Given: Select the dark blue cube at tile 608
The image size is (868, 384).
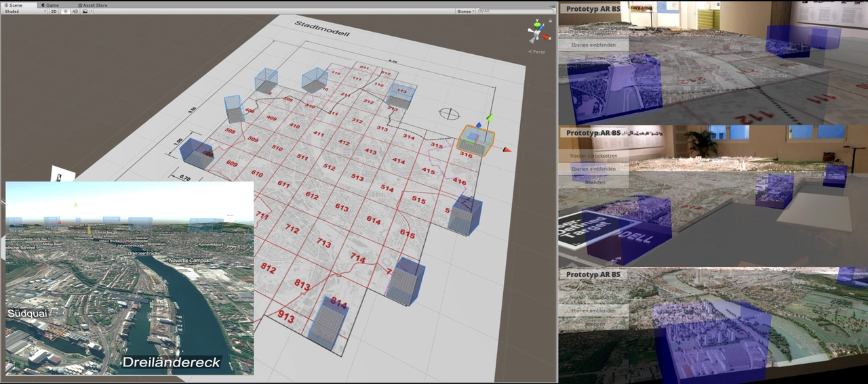Looking at the screenshot, I should tap(197, 154).
